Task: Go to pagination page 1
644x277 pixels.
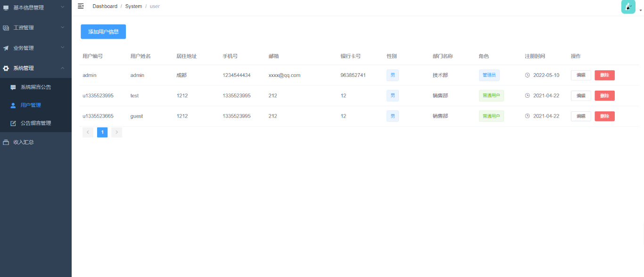Action: pos(102,132)
